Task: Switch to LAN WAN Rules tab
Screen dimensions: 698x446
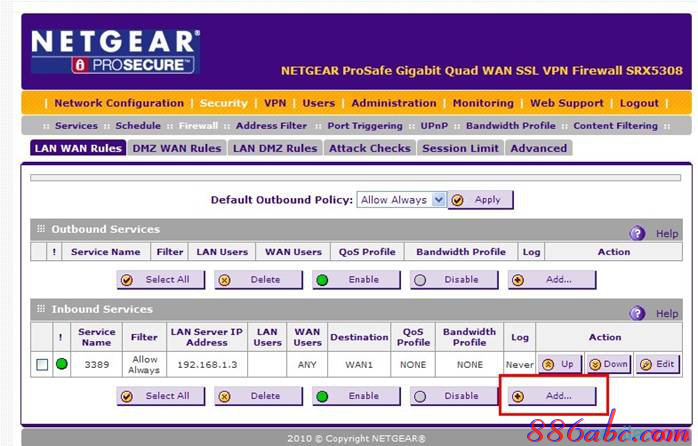Action: tap(78, 148)
